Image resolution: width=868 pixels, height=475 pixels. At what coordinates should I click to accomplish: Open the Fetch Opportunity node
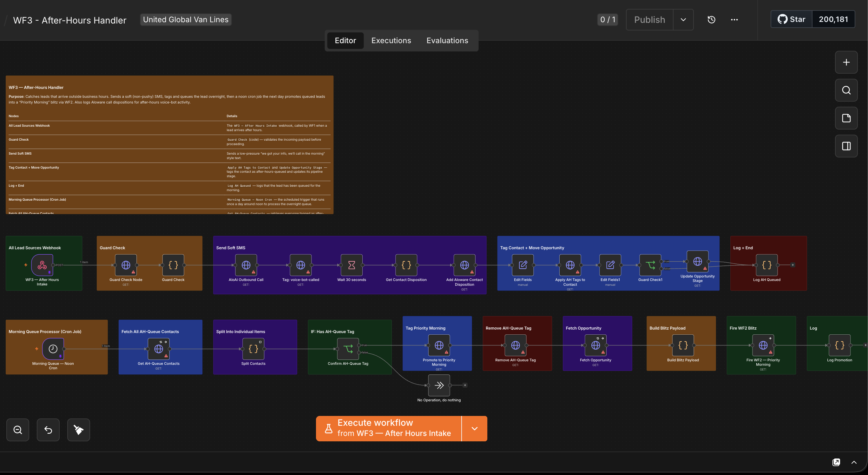click(595, 345)
